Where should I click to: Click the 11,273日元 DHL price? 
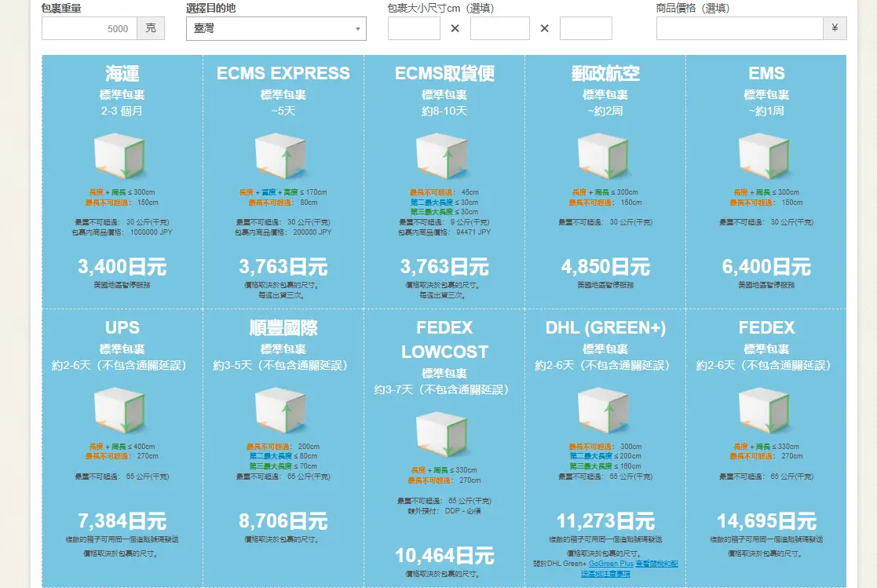[605, 520]
